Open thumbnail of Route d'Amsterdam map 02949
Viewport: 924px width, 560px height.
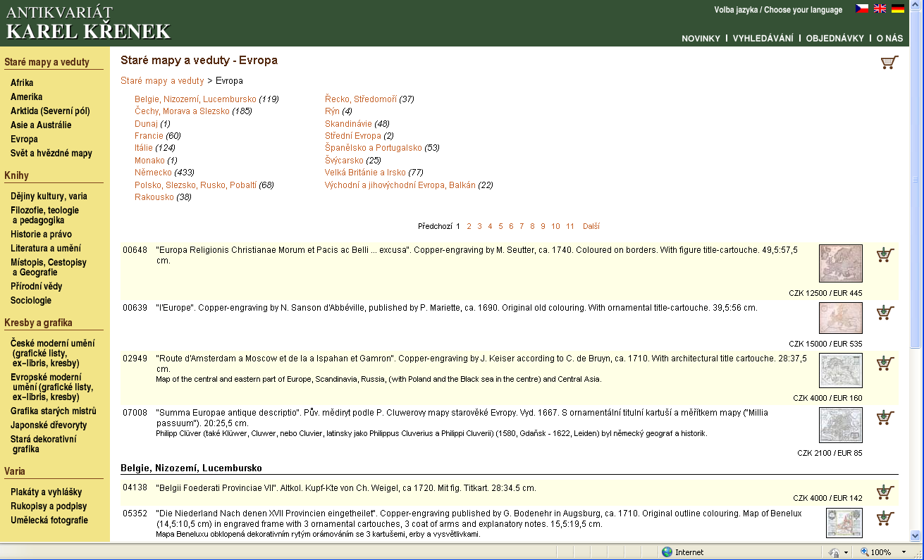[x=841, y=371]
